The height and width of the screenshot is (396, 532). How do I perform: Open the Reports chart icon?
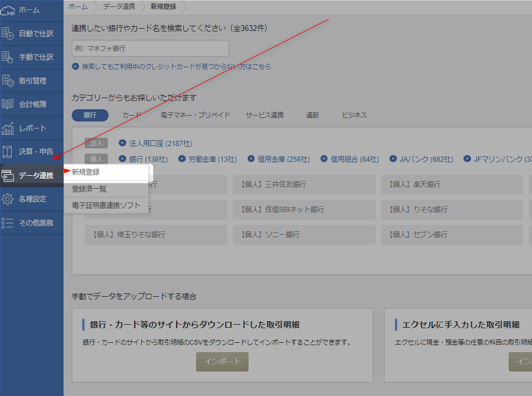pyautogui.click(x=8, y=128)
